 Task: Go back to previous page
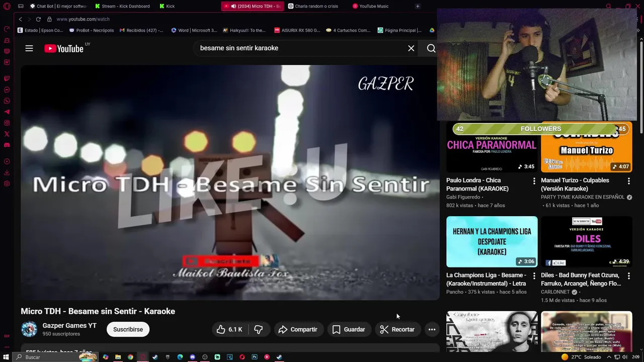20,19
